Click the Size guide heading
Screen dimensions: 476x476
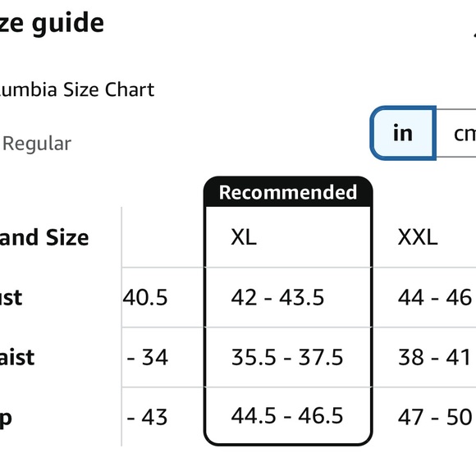52,23
